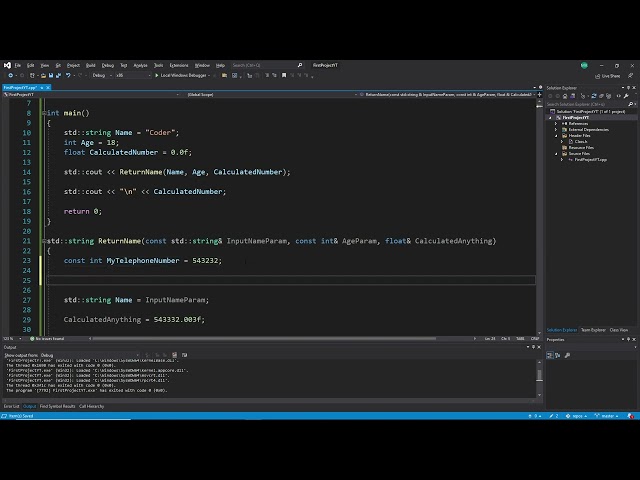Expand the External Dependencies node
This screenshot has width=640, height=480.
coord(556,130)
